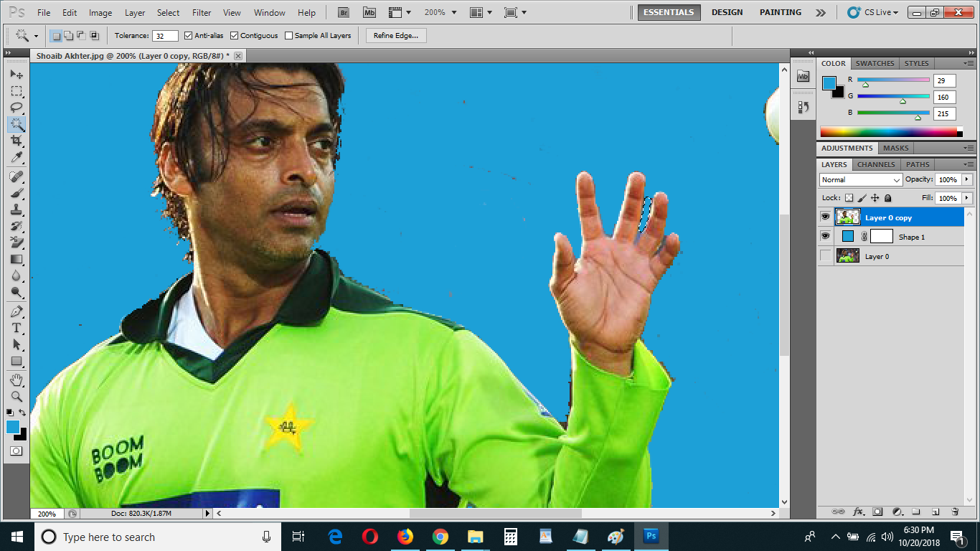Screen dimensions: 980x551
Task: Select the Hand tool
Action: pyautogui.click(x=16, y=380)
